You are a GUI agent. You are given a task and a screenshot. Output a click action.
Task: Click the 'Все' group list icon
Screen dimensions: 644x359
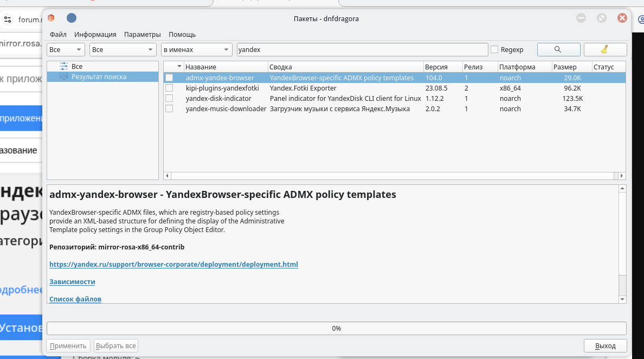coord(63,66)
